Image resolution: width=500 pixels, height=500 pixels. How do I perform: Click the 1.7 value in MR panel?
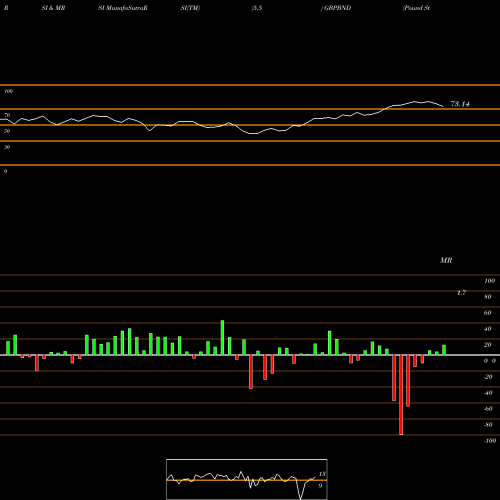(x=461, y=293)
